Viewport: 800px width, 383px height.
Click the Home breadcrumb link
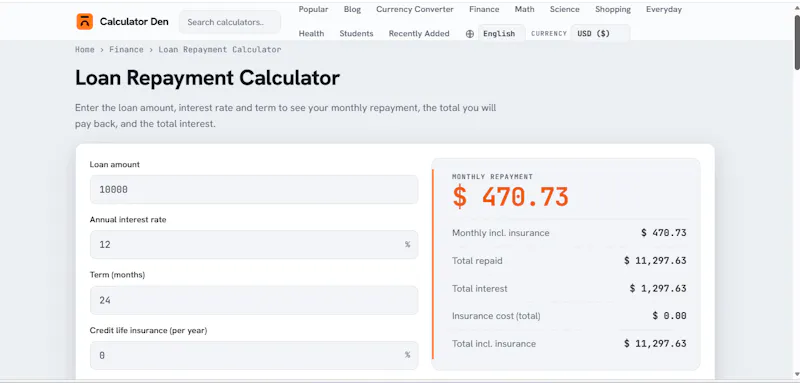coord(85,49)
